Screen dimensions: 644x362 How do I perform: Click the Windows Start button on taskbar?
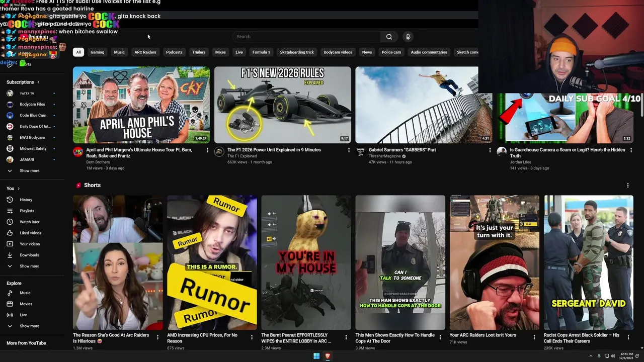tap(316, 356)
